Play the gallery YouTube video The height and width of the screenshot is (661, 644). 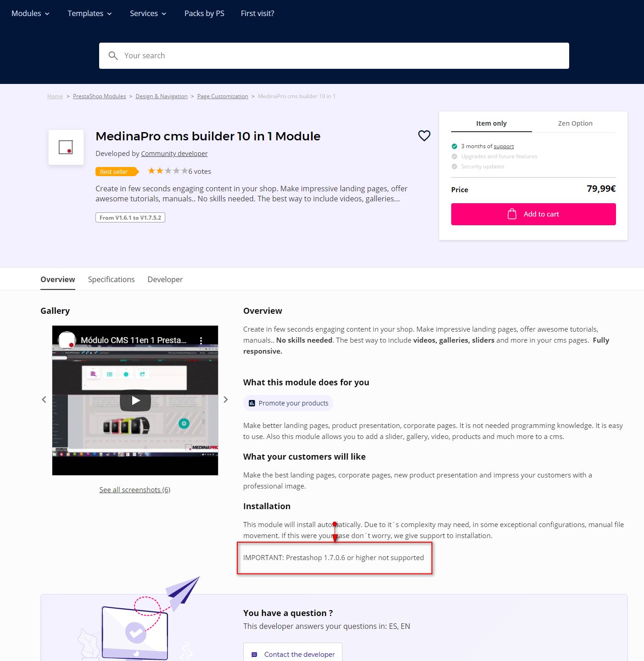[x=135, y=400]
